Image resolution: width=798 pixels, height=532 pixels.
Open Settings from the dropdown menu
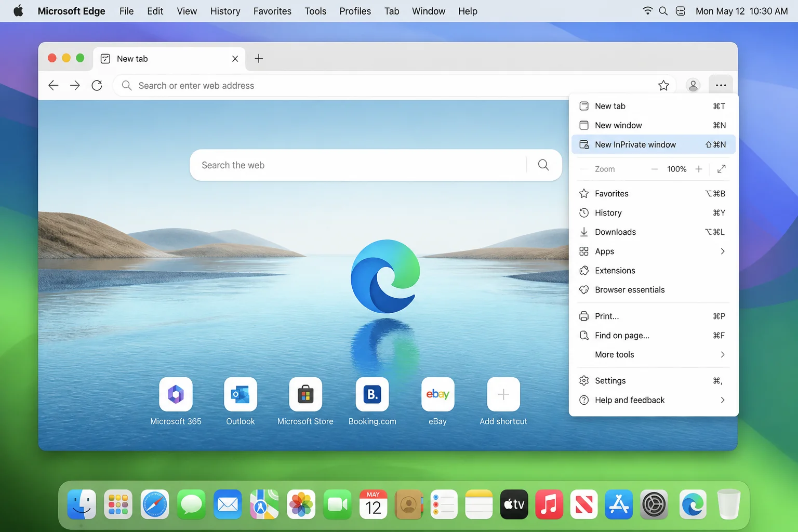click(654, 381)
